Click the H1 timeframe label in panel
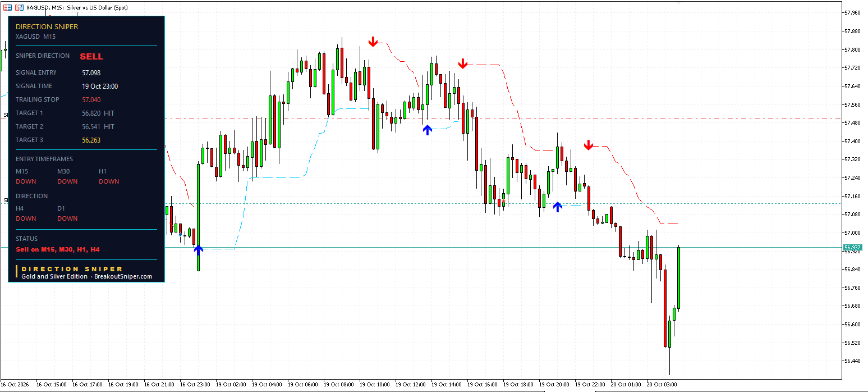868x392 pixels. [103, 171]
